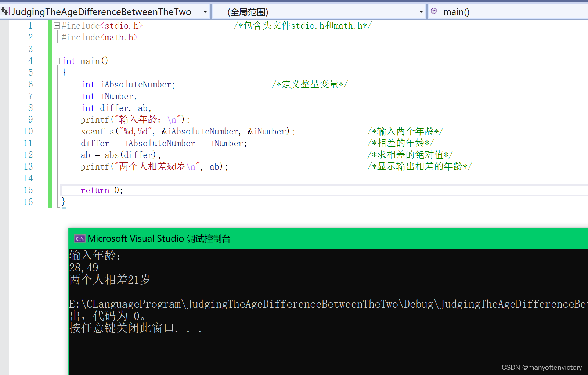Click line number 4 in the gutter
588x375 pixels.
[30, 61]
